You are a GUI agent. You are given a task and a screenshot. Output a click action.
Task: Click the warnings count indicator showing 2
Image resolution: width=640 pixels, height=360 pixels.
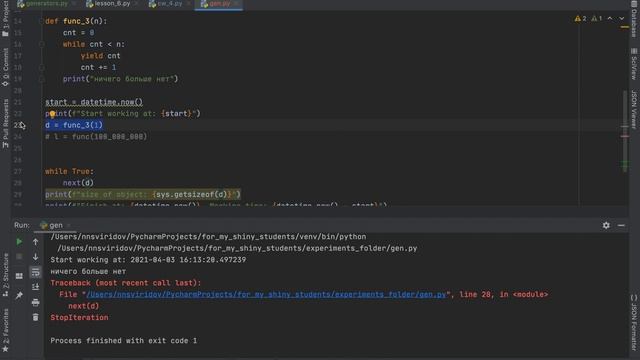tap(580, 19)
